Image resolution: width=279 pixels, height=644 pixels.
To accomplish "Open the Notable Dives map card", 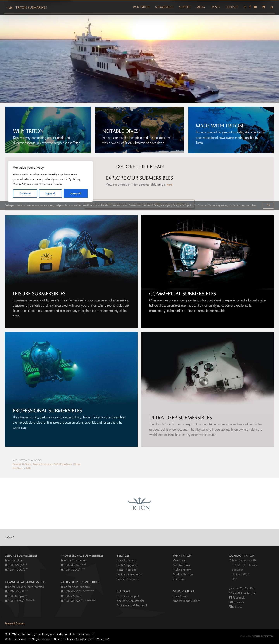I will pos(139,130).
